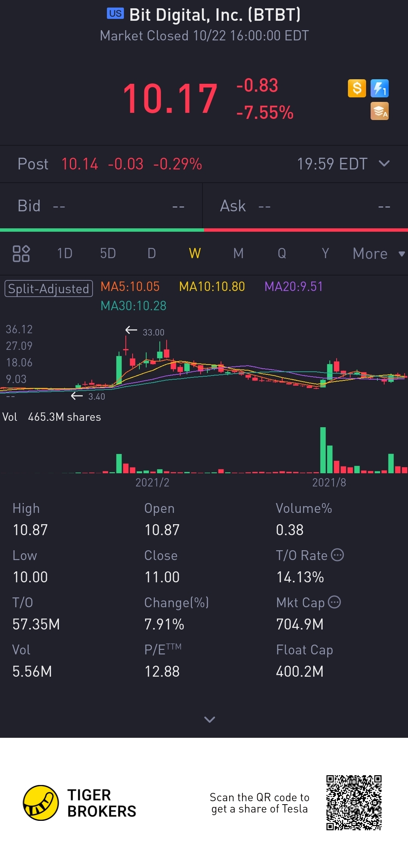The image size is (408, 868).
Task: Tap the Ask quote section
Action: [305, 206]
